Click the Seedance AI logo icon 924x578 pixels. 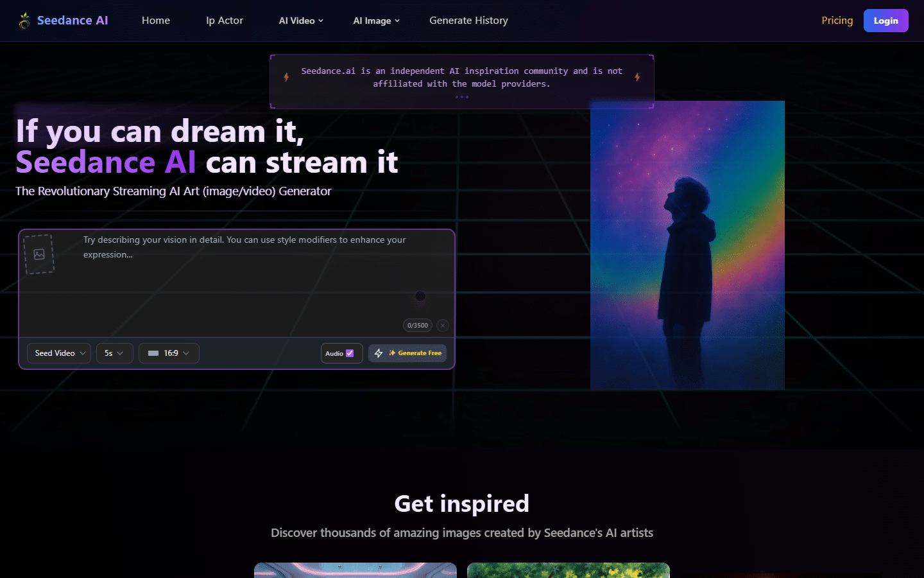tap(24, 20)
